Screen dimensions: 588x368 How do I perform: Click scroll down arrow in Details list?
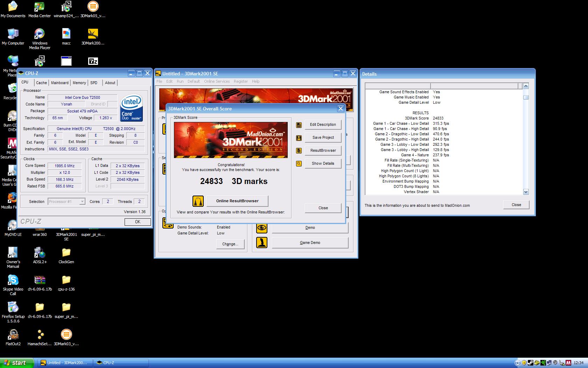(526, 192)
